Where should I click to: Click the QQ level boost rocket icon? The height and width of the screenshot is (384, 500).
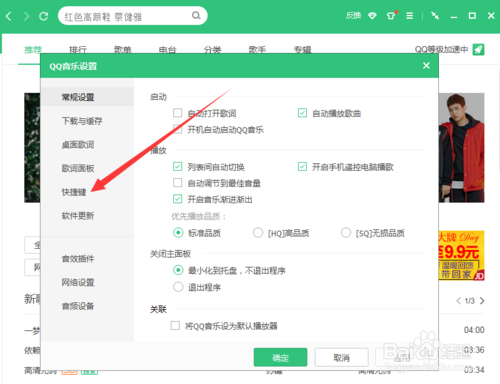tap(478, 50)
